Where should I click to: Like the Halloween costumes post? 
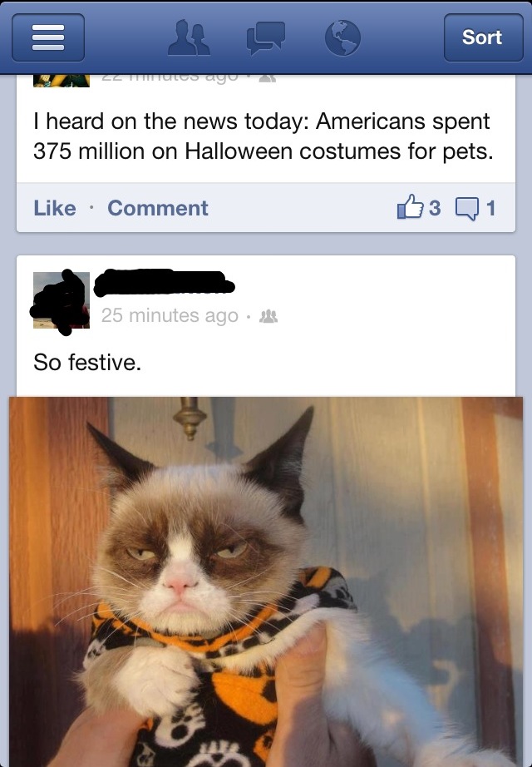pyautogui.click(x=55, y=208)
